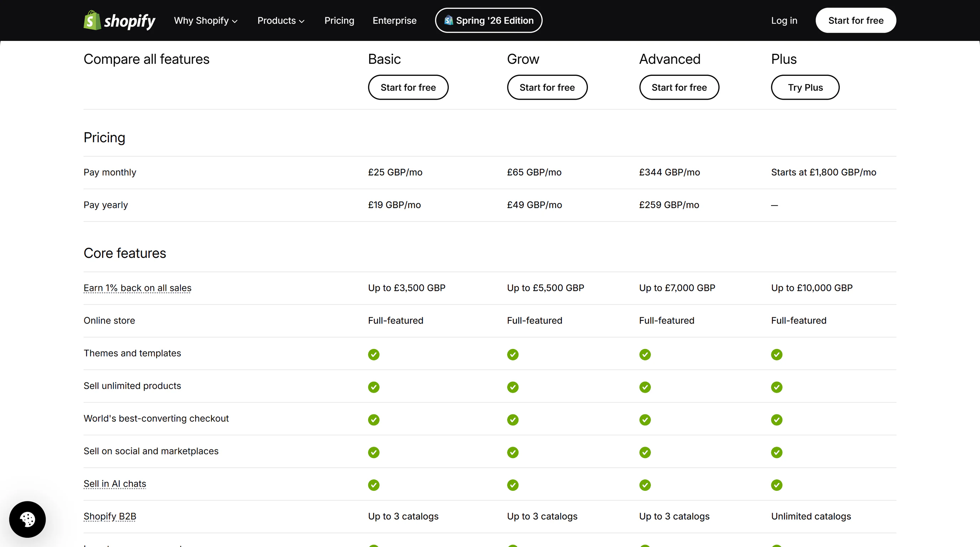Click Starts at £1,800 GBP/mo text
The height and width of the screenshot is (547, 980).
click(x=824, y=172)
